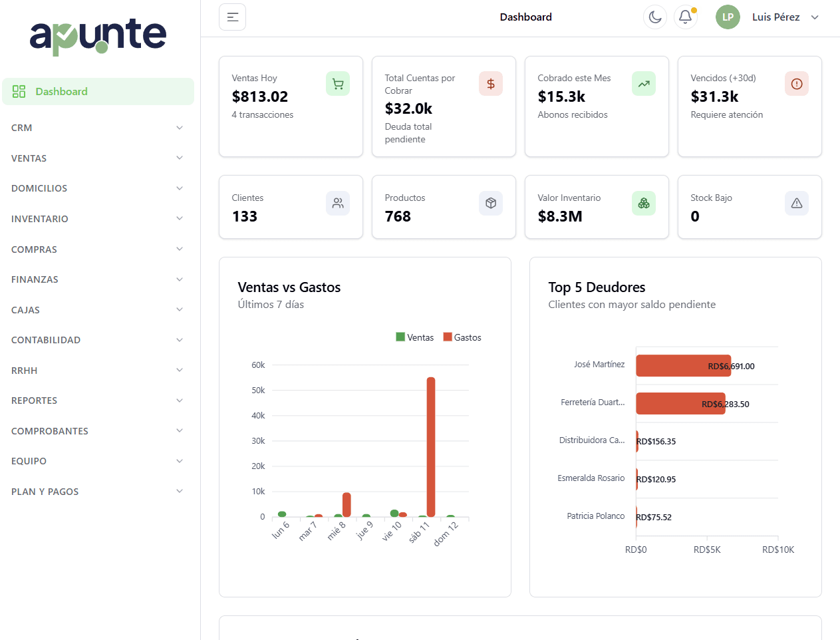840x640 pixels.
Task: Toggle the Ventas series in the chart legend
Action: click(x=415, y=337)
